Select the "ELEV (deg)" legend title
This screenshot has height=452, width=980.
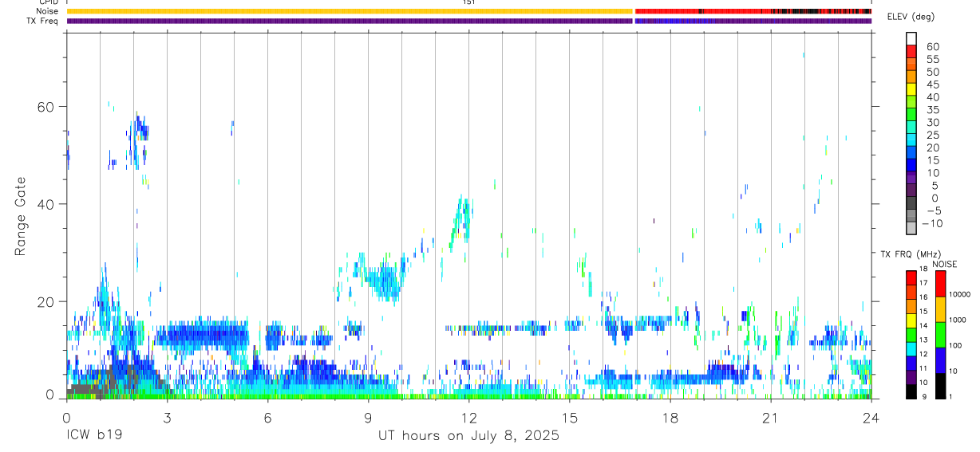point(911,17)
